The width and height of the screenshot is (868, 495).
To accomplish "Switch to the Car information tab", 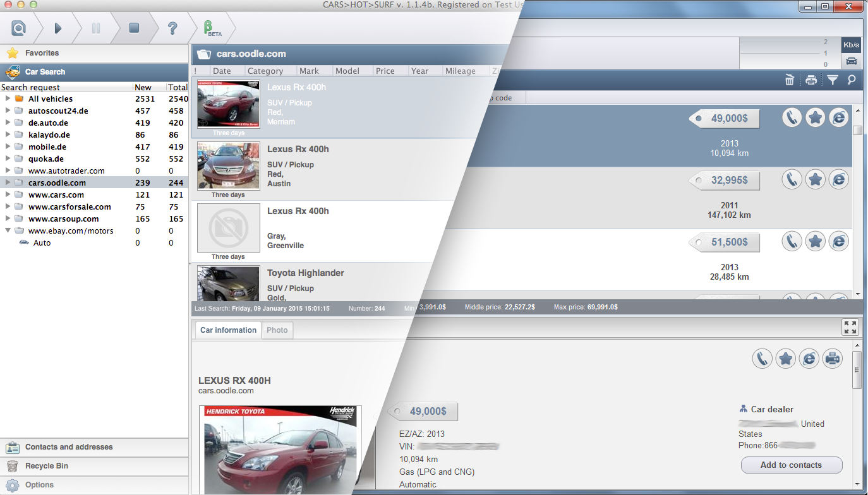I will (228, 330).
